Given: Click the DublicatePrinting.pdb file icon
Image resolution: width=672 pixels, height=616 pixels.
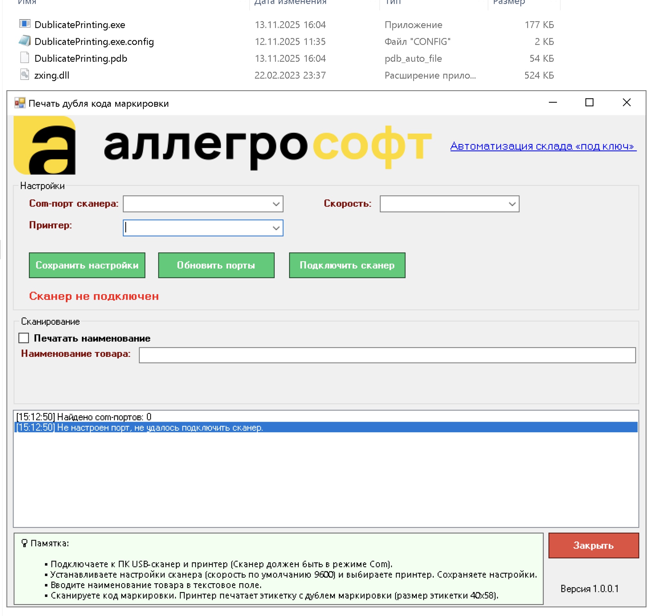Looking at the screenshot, I should tap(25, 58).
